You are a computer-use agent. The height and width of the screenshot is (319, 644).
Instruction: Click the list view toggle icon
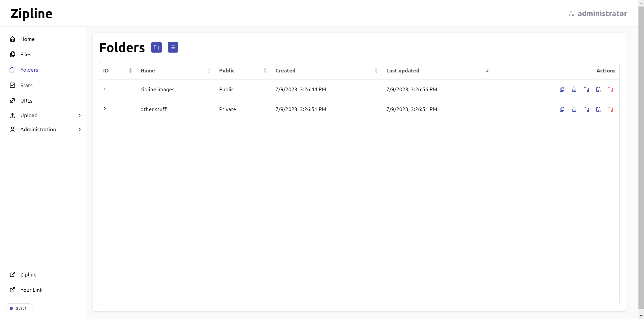(x=173, y=47)
